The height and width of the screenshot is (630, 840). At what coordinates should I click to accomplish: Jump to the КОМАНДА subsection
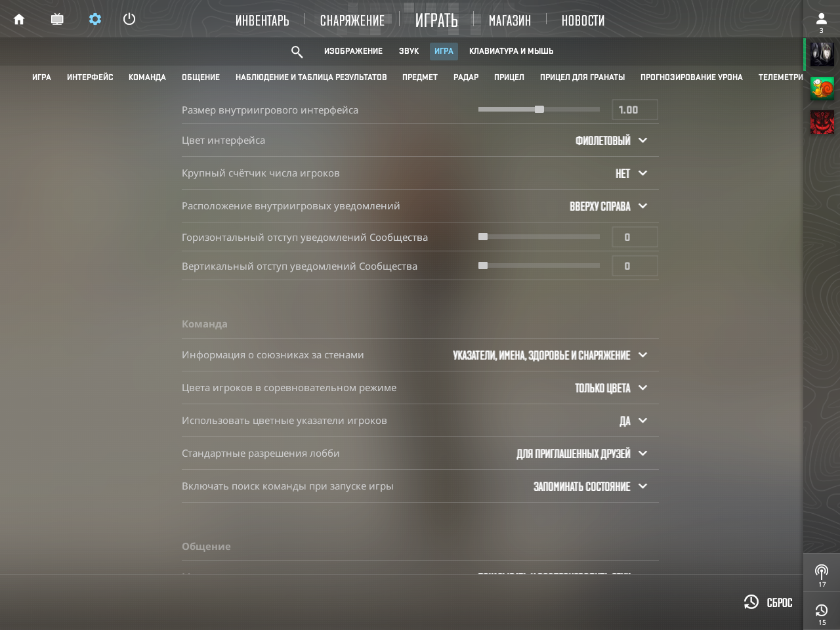tap(147, 77)
